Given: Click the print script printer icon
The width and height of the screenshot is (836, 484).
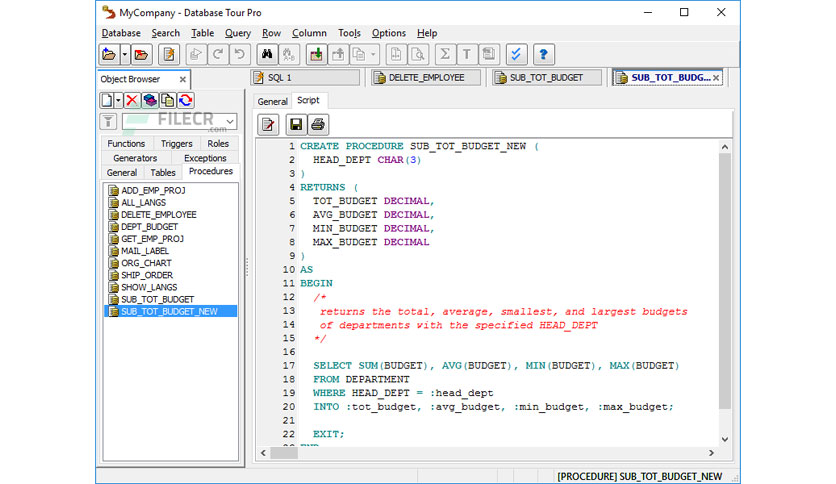Looking at the screenshot, I should pyautogui.click(x=318, y=125).
